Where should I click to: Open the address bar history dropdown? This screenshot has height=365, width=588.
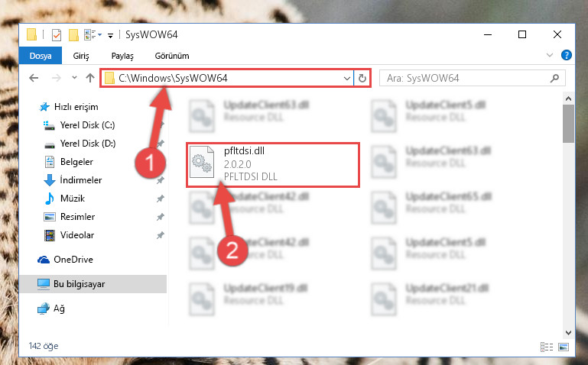pos(347,78)
